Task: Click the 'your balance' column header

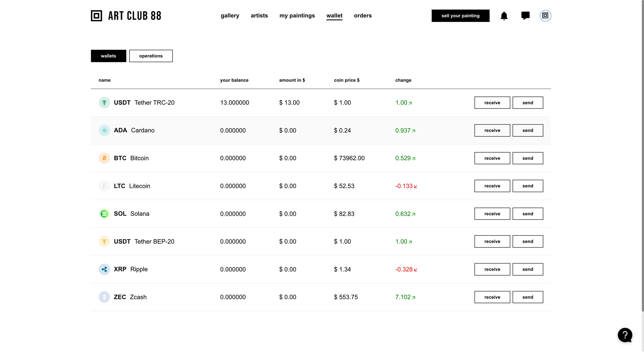Action: (234, 80)
